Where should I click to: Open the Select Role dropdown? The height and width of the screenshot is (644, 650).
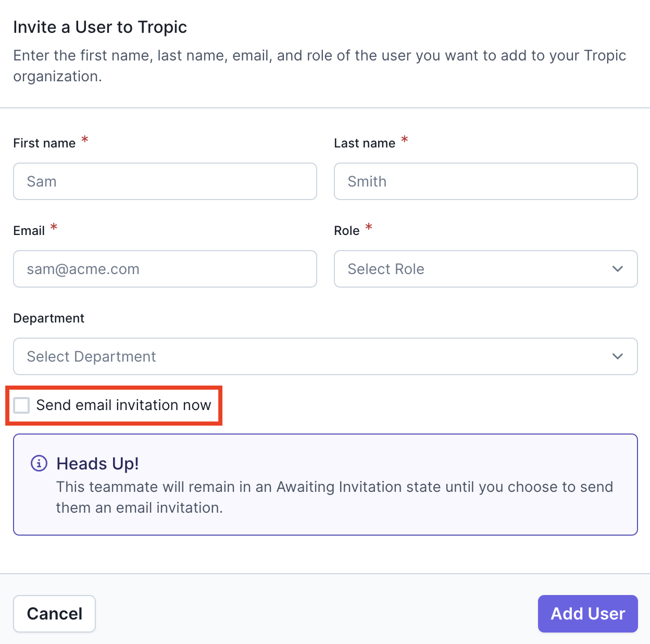485,269
